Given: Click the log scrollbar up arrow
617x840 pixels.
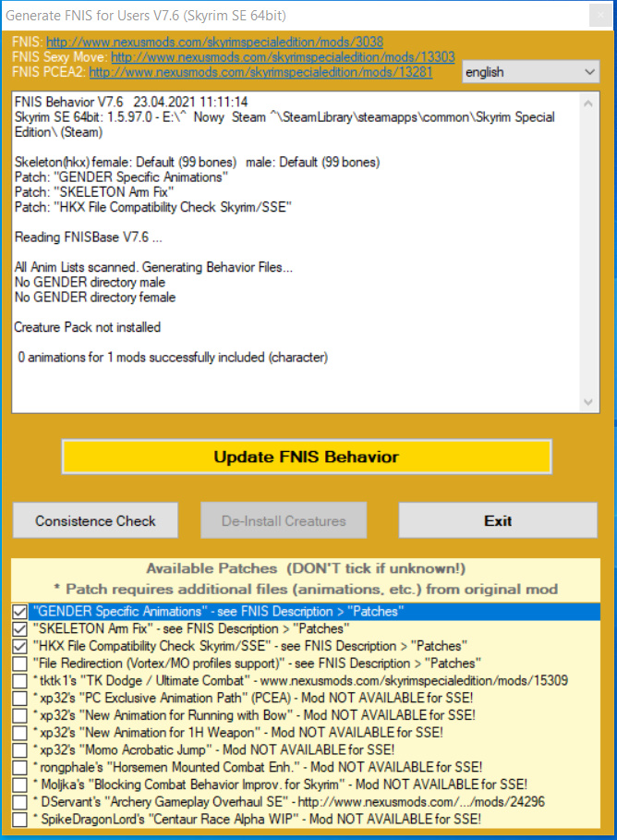Looking at the screenshot, I should [588, 103].
